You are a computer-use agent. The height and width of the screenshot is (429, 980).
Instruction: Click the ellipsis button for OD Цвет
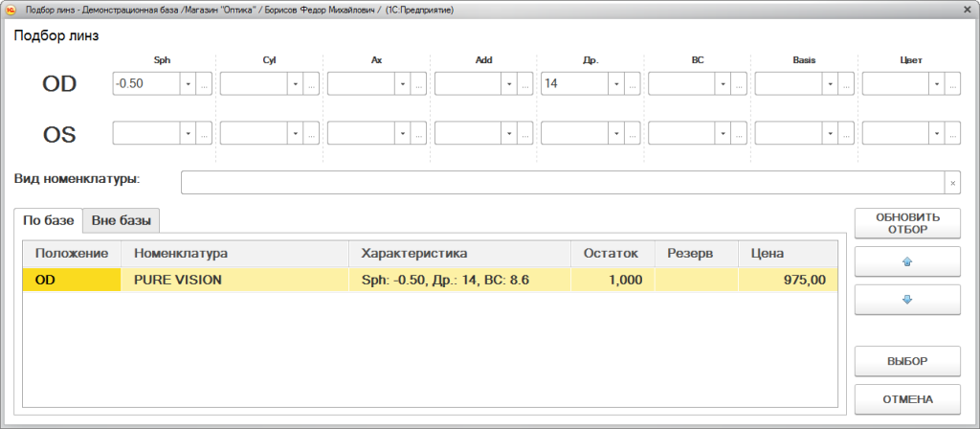pos(953,84)
